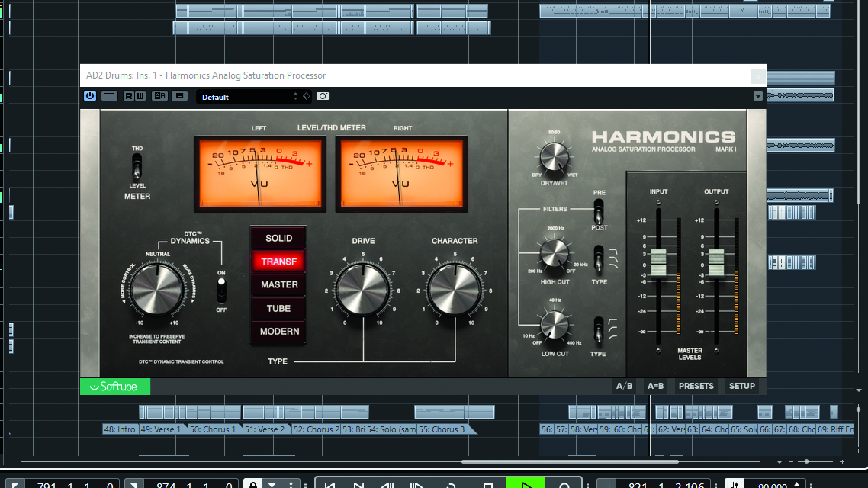Click the left VU meter
Screen dimensions: 868x488
259,174
